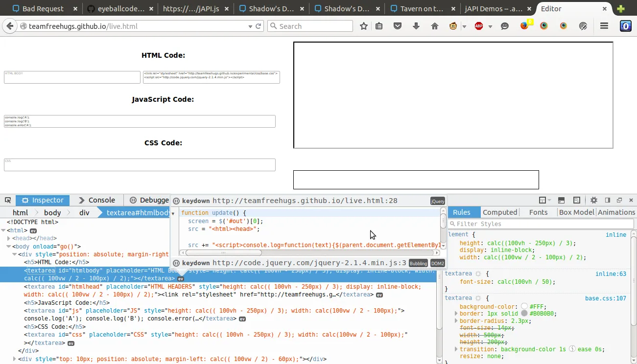Viewport: 637px width, 364px height.
Task: Click the #B0B0B0 border color swatch
Action: tap(524, 314)
